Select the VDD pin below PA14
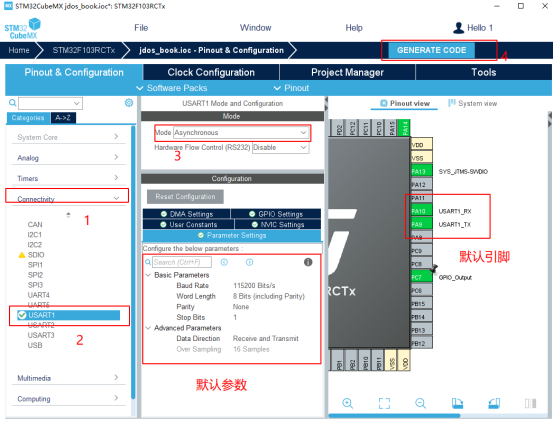 tap(422, 145)
